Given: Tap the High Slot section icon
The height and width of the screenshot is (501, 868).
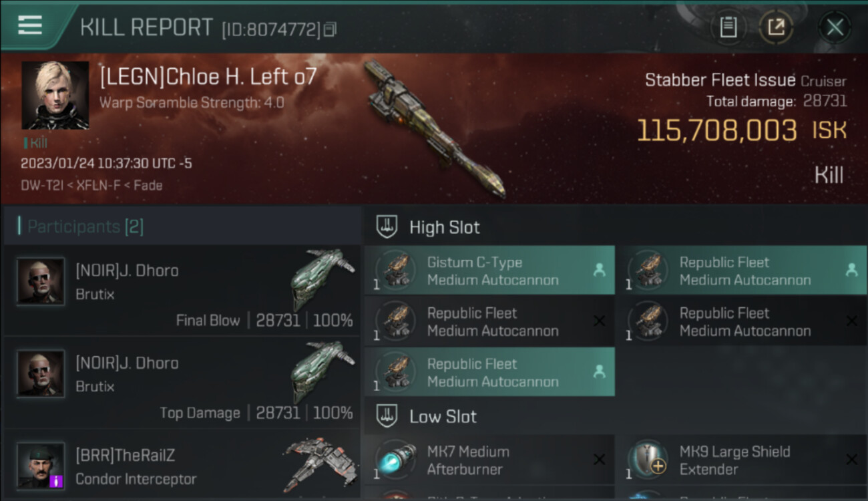Looking at the screenshot, I should (x=387, y=227).
